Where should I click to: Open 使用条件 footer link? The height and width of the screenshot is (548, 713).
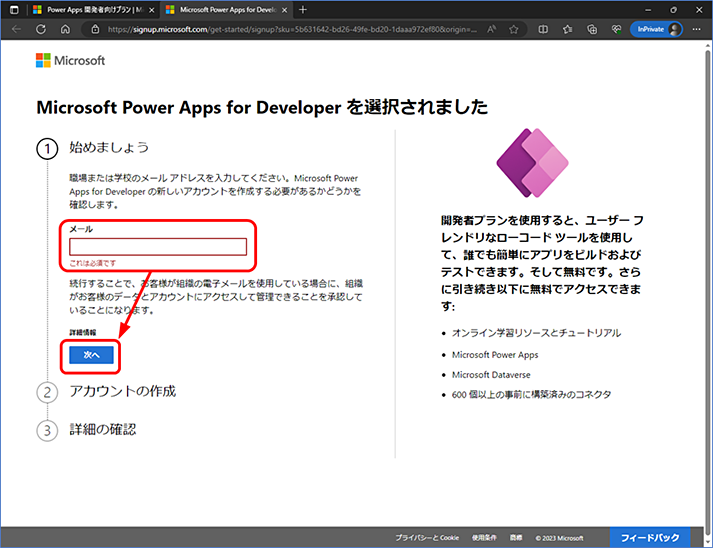pyautogui.click(x=484, y=538)
